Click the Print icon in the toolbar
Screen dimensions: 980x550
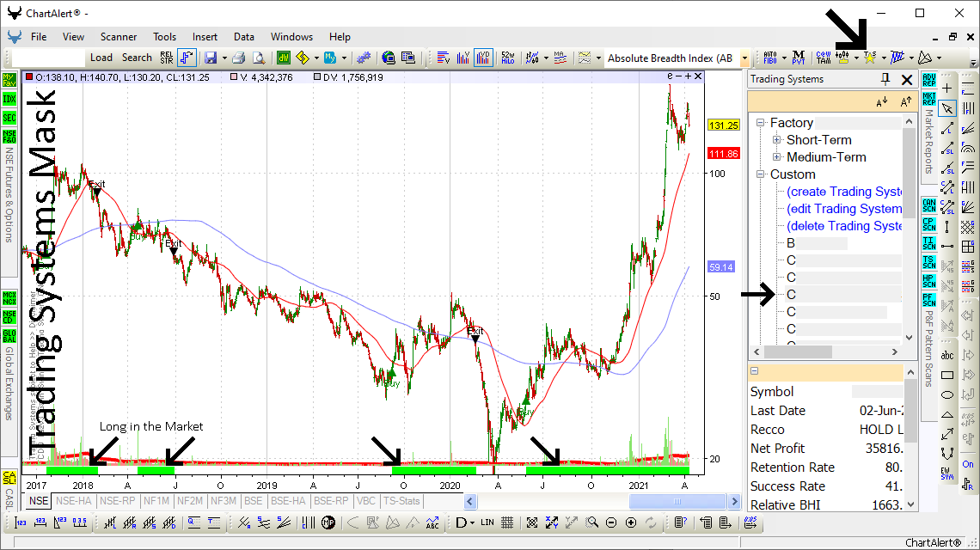[238, 58]
